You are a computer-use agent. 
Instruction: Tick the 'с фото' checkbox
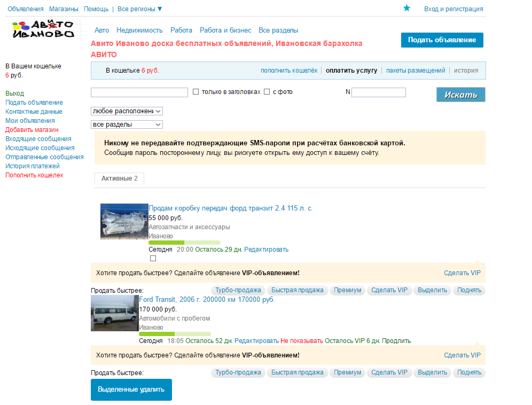point(267,92)
